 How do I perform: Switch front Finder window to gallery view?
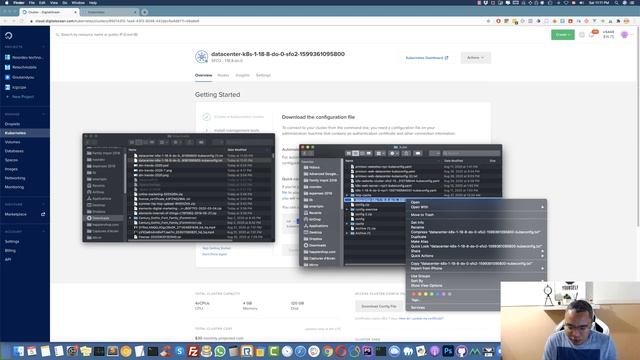click(369, 153)
